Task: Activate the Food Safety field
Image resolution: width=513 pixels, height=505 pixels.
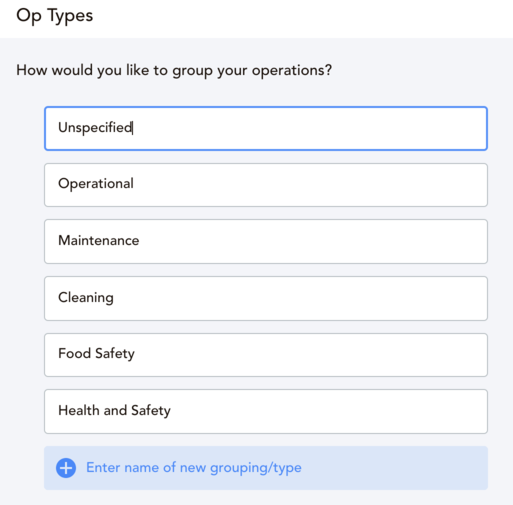Action: pos(266,355)
